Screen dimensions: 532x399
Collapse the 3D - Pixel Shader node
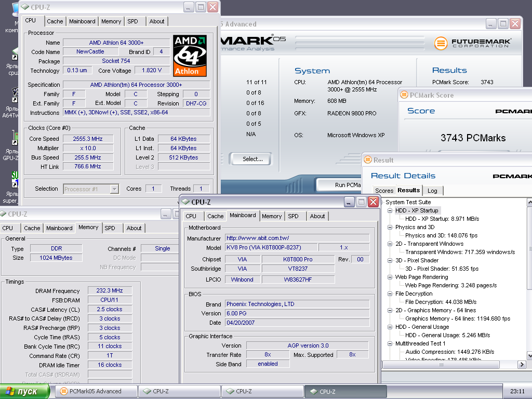[x=390, y=260]
